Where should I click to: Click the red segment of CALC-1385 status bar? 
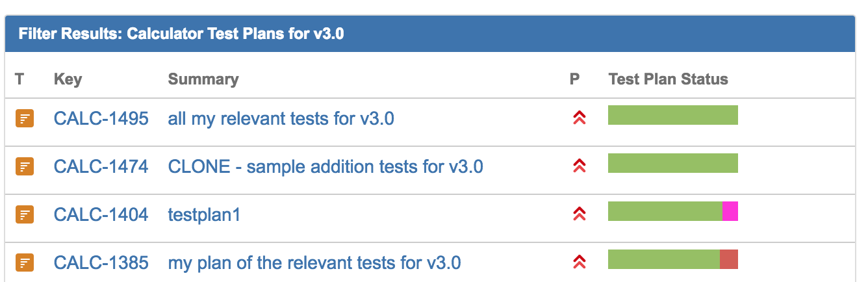click(x=729, y=259)
